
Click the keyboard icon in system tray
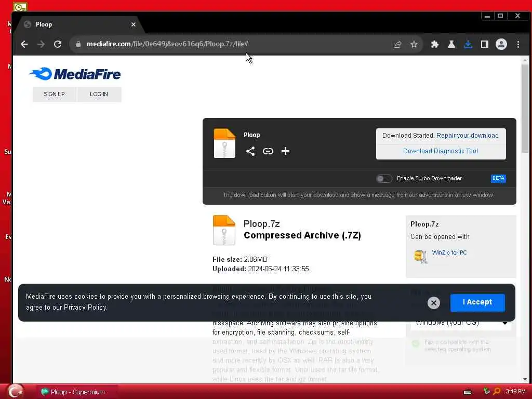pyautogui.click(x=468, y=392)
